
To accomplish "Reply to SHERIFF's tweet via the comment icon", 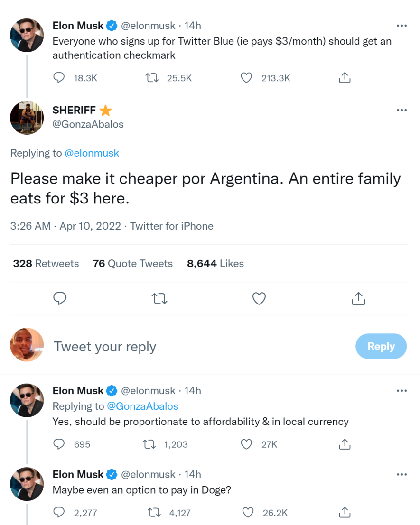I will click(60, 298).
